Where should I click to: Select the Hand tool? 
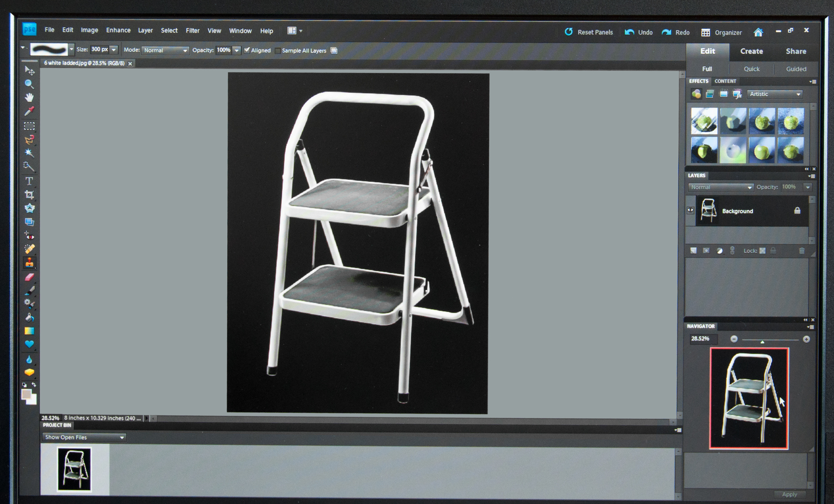point(29,97)
